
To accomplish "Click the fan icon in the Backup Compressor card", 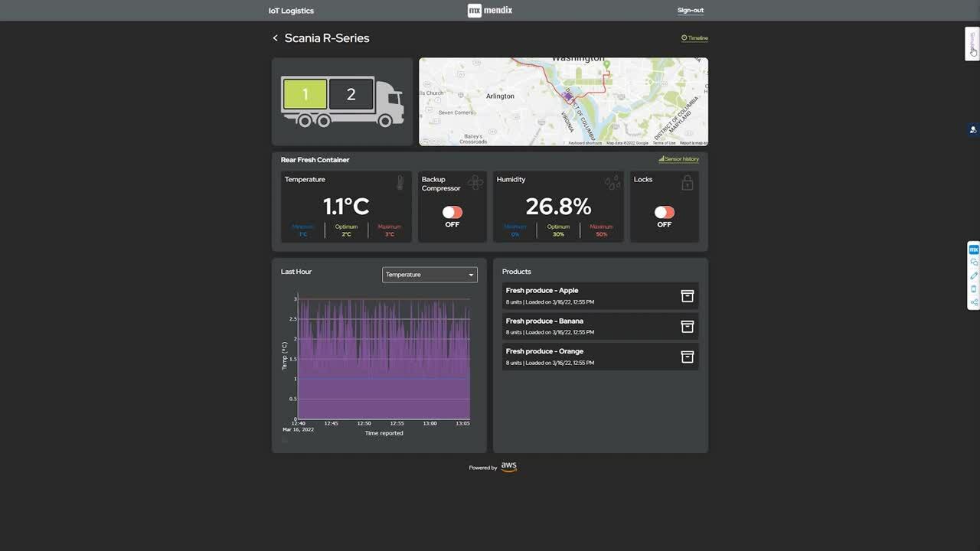I will tap(475, 182).
